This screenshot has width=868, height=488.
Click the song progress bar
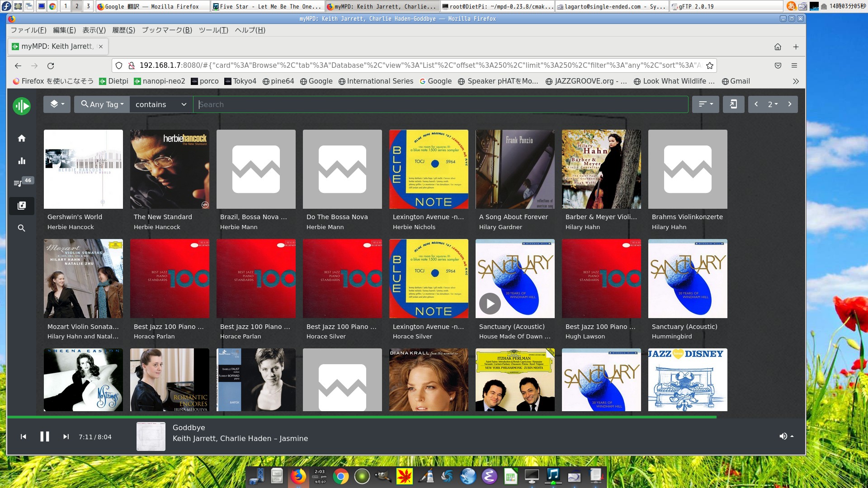point(362,417)
